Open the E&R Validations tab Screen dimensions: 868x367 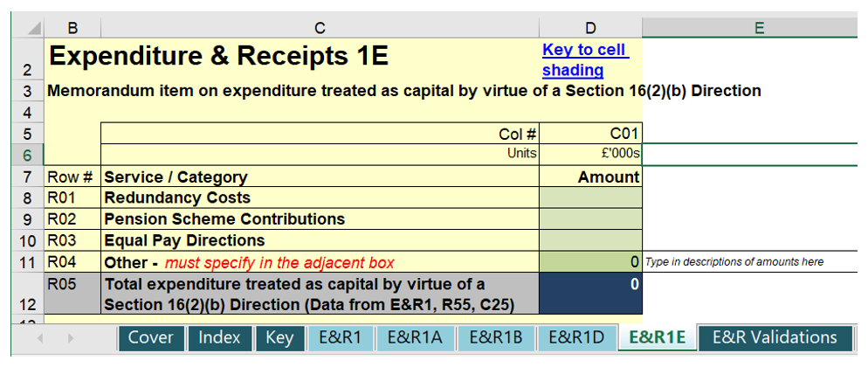tap(774, 338)
